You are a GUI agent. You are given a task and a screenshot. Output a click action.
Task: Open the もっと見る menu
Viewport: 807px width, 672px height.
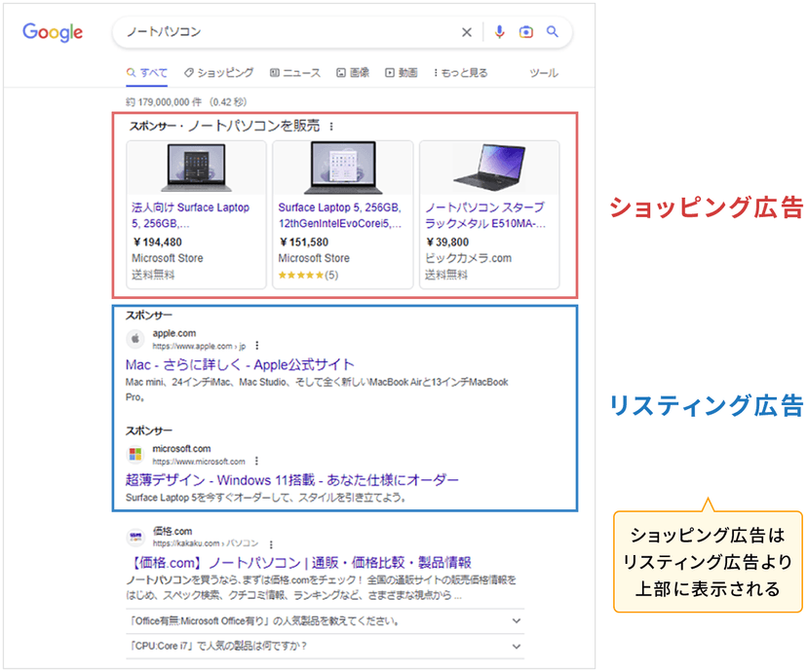pyautogui.click(x=461, y=73)
